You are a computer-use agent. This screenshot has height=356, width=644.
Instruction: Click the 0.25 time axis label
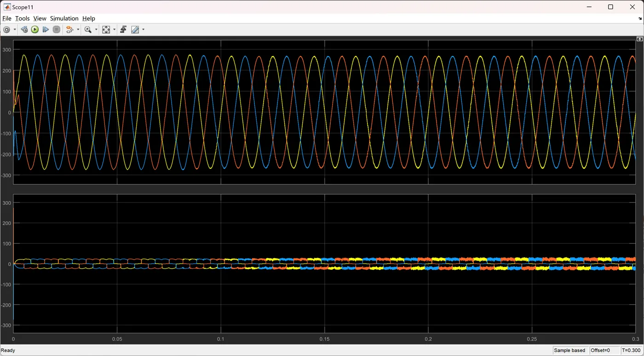coord(532,339)
